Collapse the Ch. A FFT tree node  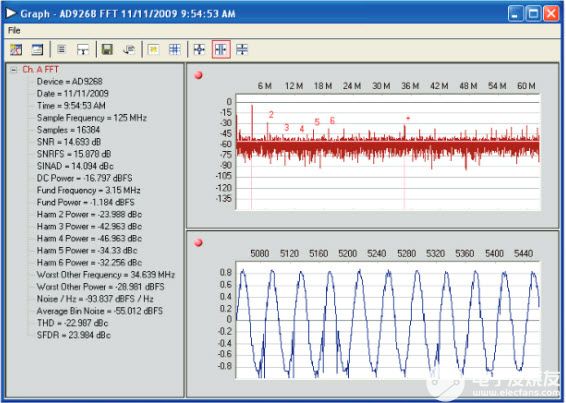pos(14,70)
